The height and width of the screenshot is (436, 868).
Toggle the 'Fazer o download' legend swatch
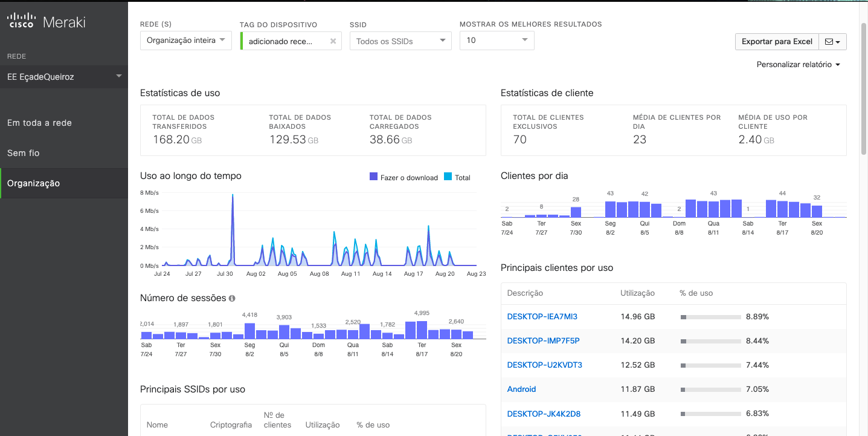pos(373,177)
